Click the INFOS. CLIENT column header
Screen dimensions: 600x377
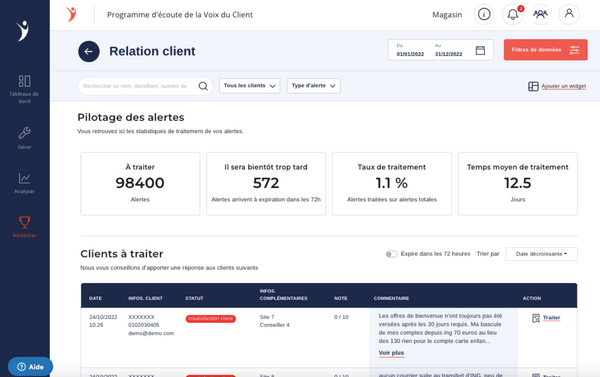tap(145, 298)
